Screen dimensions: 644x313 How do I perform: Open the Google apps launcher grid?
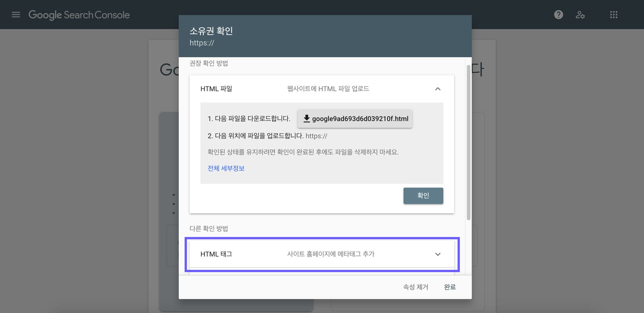point(614,14)
